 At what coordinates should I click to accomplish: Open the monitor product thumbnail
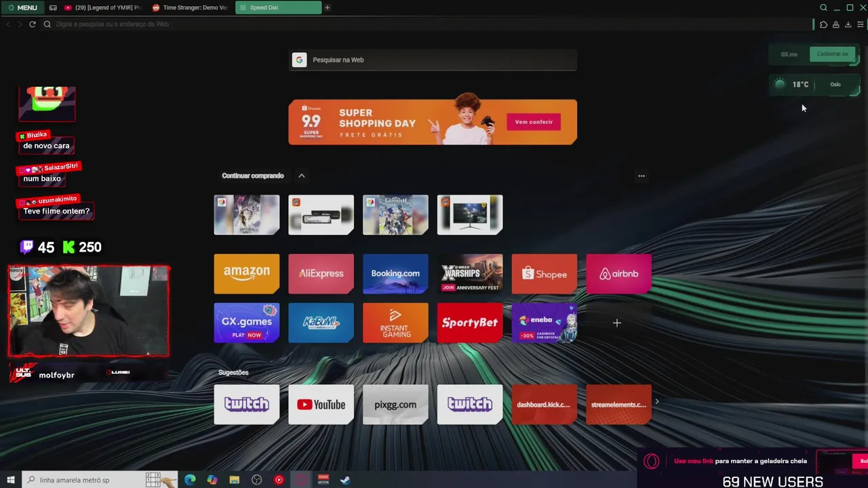[x=470, y=215]
